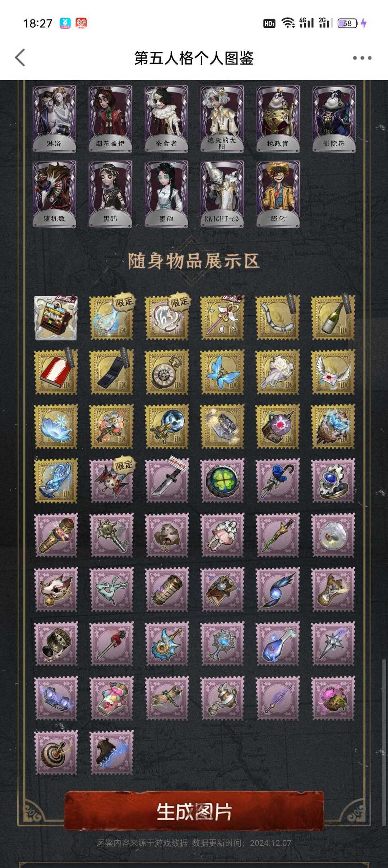Image resolution: width=388 pixels, height=868 pixels.
Task: Open the KNIGHT-c3 costume card
Action: (x=222, y=194)
